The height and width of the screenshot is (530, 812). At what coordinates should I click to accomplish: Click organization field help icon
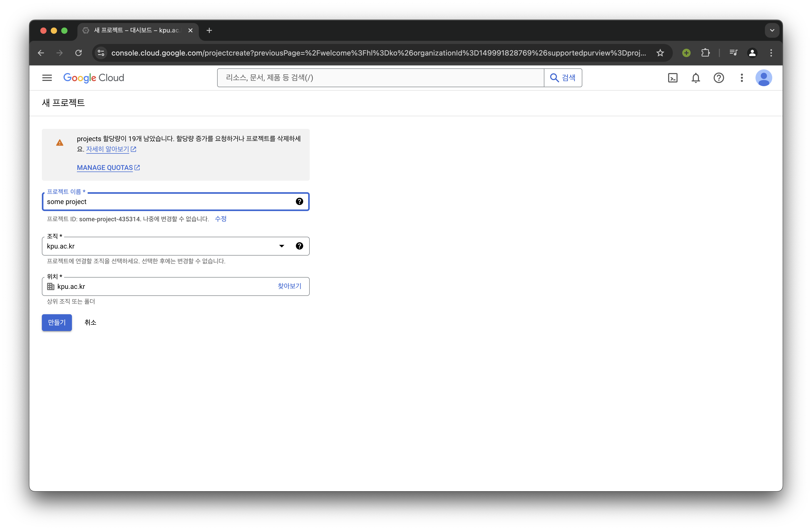299,246
